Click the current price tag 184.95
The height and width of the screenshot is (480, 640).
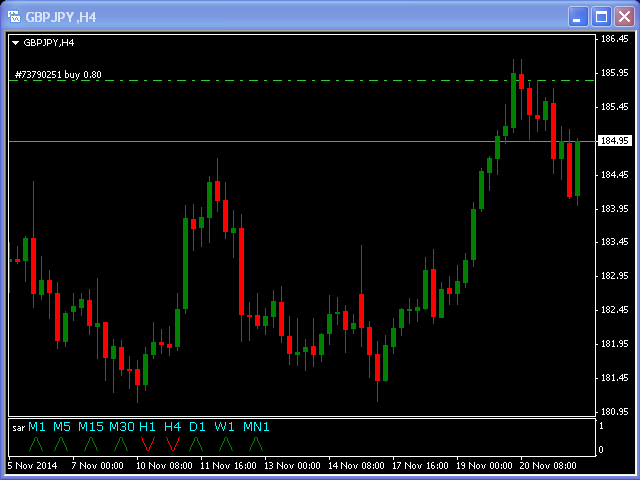click(615, 141)
